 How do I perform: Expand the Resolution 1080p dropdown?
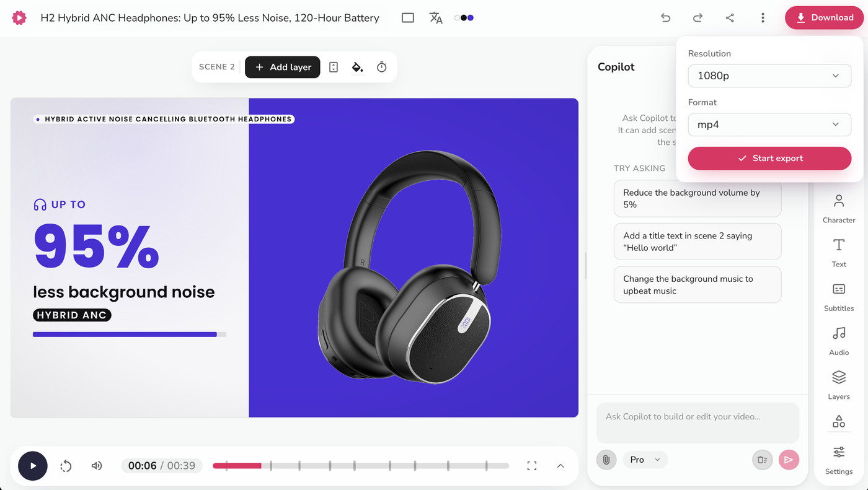click(769, 76)
